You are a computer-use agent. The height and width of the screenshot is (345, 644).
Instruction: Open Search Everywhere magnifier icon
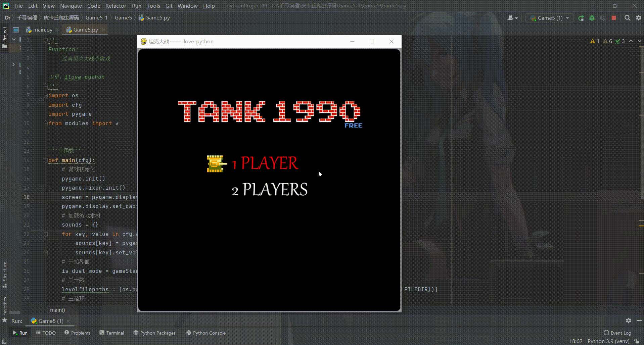tap(627, 18)
